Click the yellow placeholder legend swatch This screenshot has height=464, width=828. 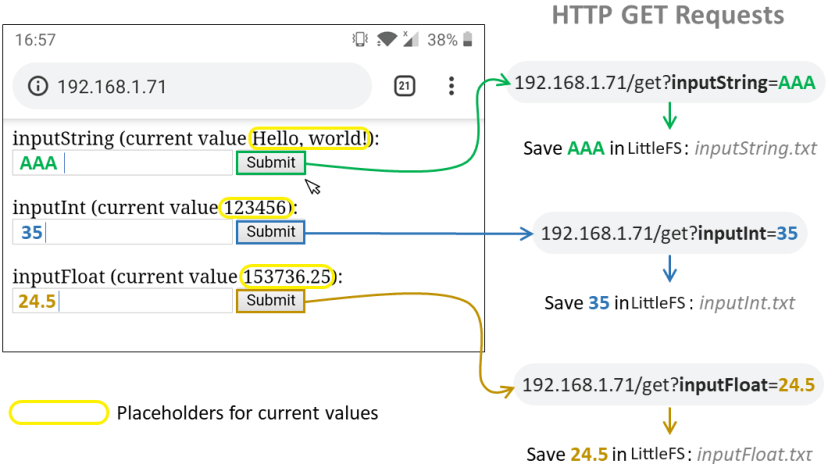click(58, 412)
